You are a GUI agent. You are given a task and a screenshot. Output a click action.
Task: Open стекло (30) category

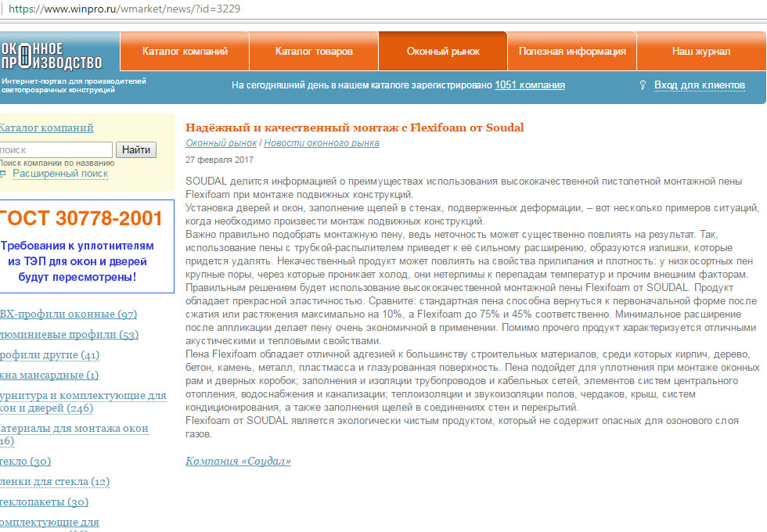[25, 461]
